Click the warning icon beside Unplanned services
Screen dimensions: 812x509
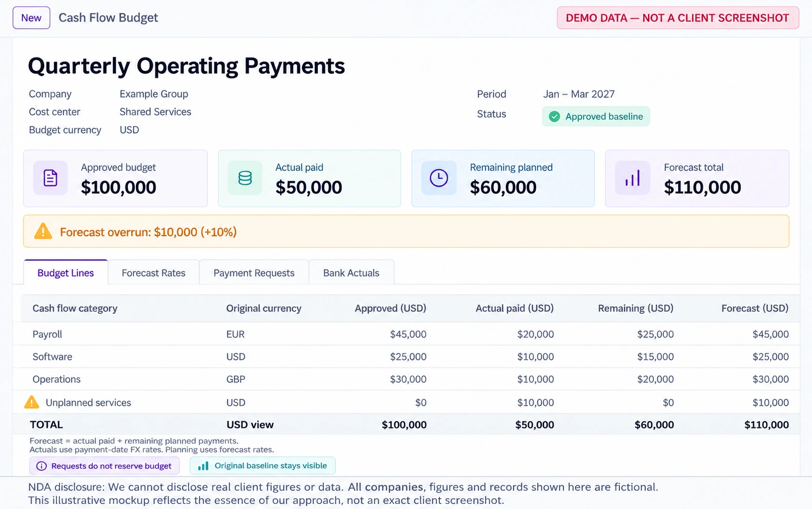coord(32,402)
